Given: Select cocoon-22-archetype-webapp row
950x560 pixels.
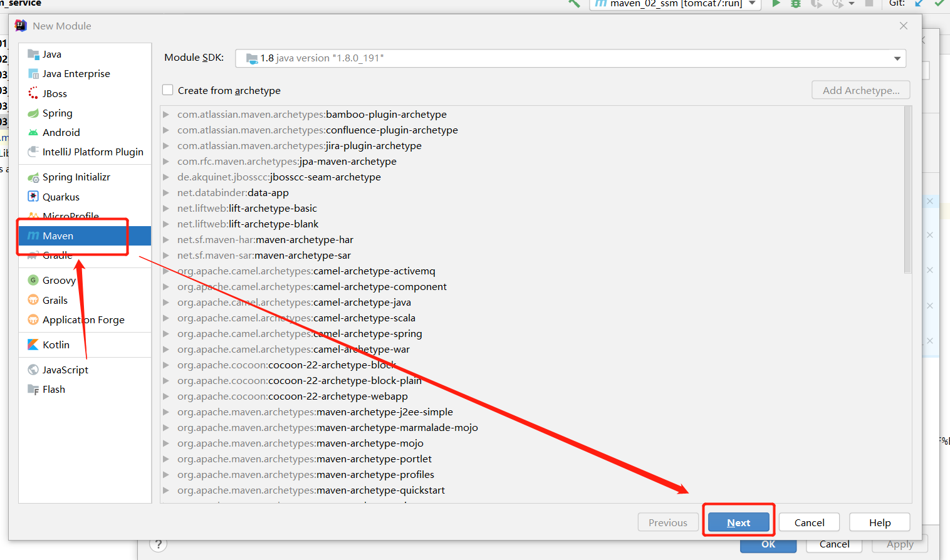Looking at the screenshot, I should (532, 397).
